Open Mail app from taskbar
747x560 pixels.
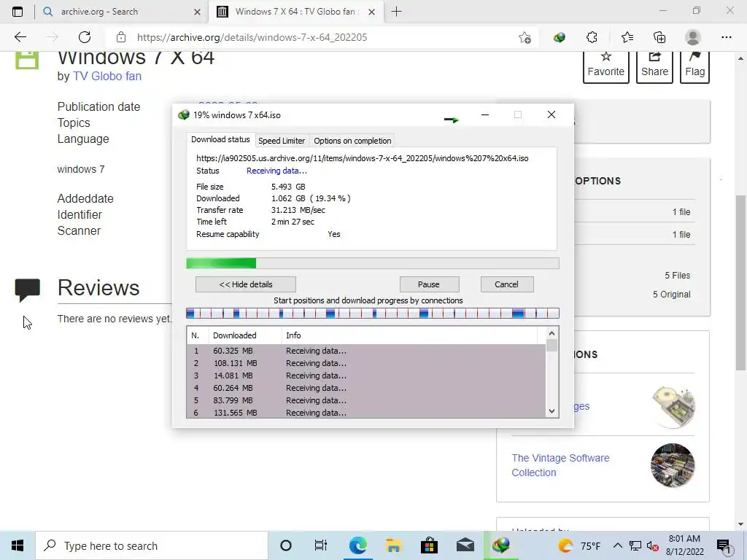[465, 545]
